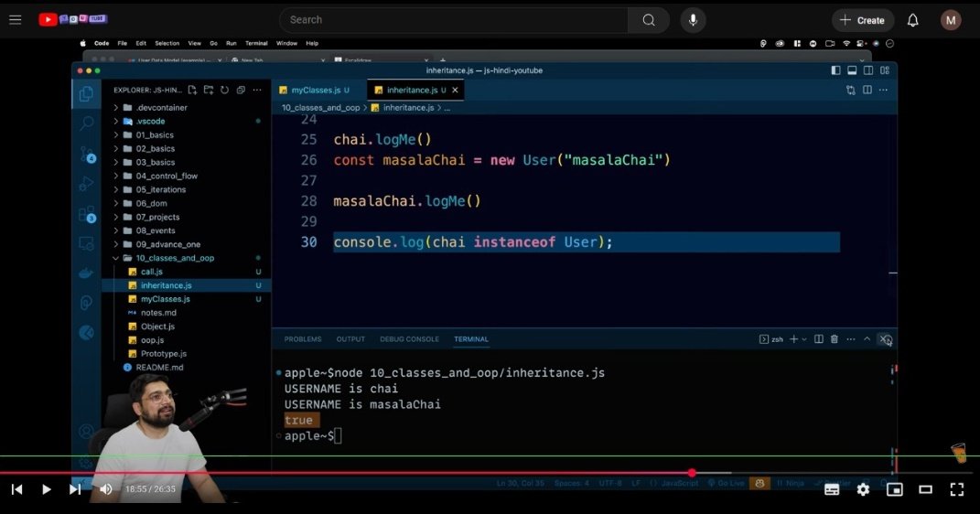Open video player settings gear
Viewport: 980px width, 514px height.
point(863,489)
